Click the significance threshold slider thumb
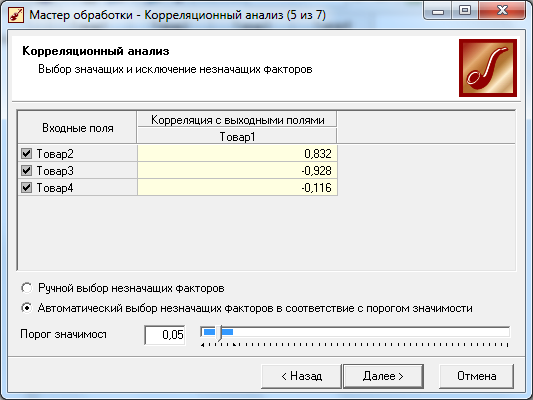533x400 pixels. (x=220, y=333)
